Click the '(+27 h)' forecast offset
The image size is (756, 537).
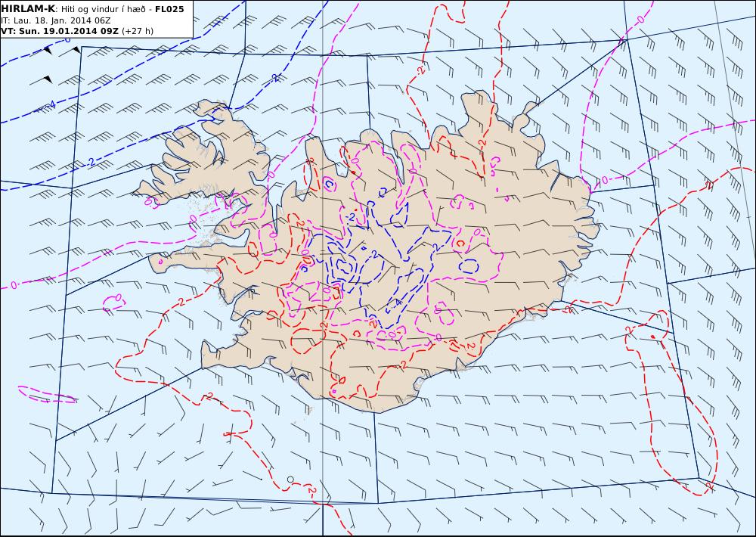138,31
